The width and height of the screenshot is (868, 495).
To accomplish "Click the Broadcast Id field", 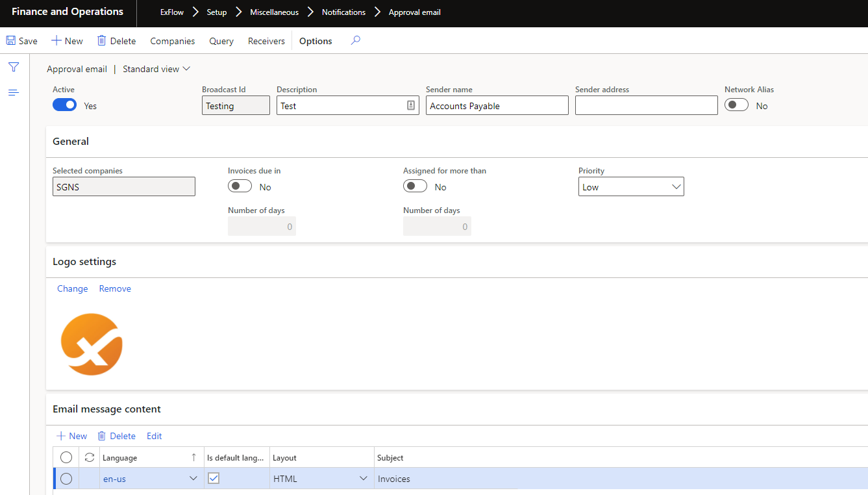I will (x=236, y=105).
